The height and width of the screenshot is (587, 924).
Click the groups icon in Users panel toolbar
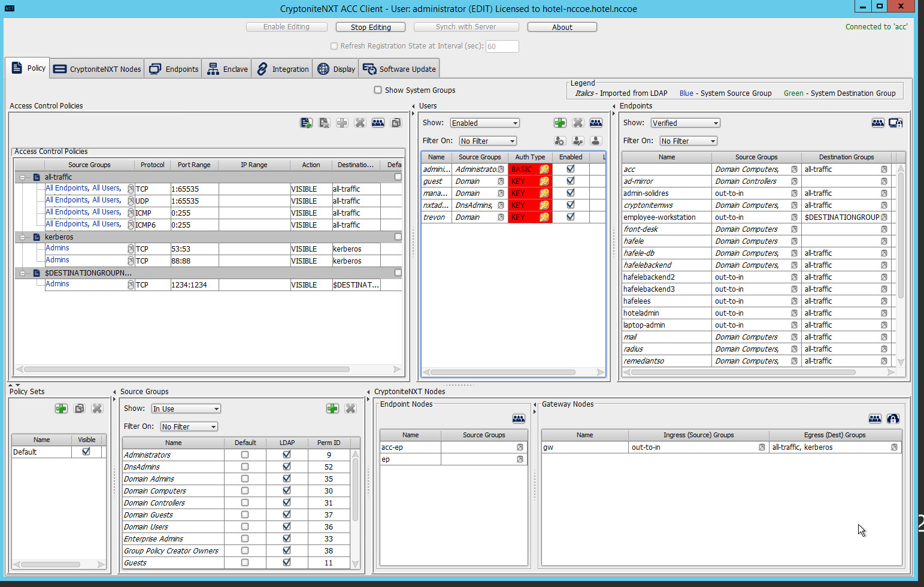596,123
